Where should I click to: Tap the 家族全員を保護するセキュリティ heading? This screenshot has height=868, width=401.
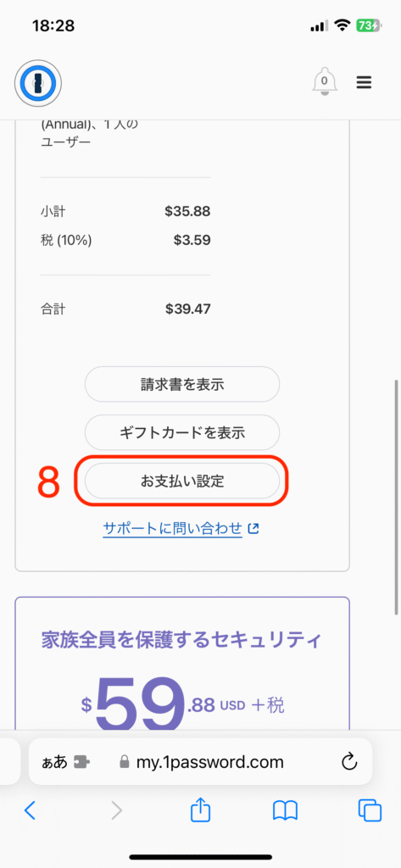(181, 641)
